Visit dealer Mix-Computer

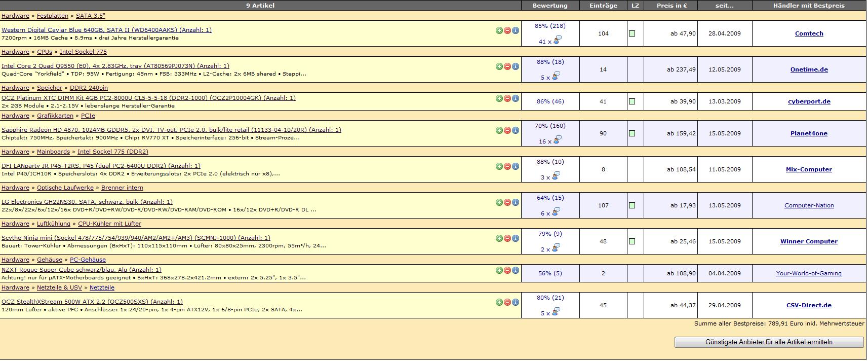pos(809,169)
